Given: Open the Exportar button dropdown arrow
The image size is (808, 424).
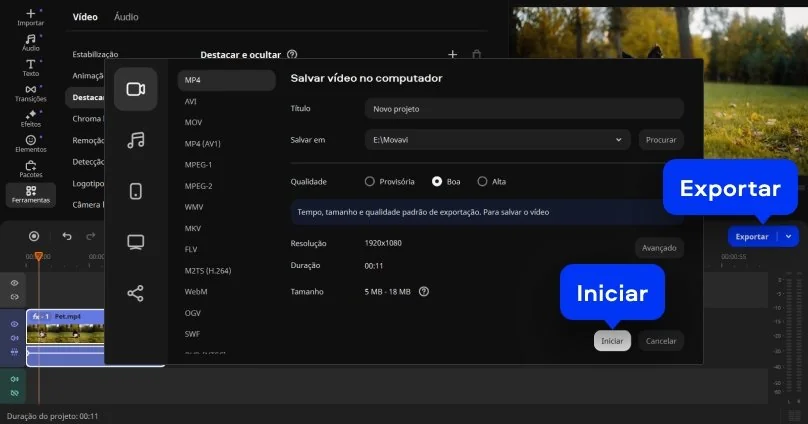Looking at the screenshot, I should pyautogui.click(x=789, y=237).
